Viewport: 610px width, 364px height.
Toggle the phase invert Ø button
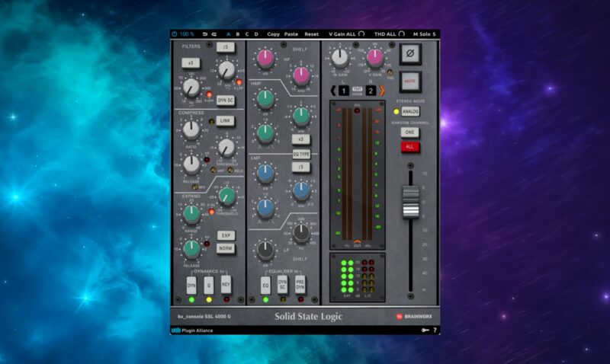click(x=410, y=53)
